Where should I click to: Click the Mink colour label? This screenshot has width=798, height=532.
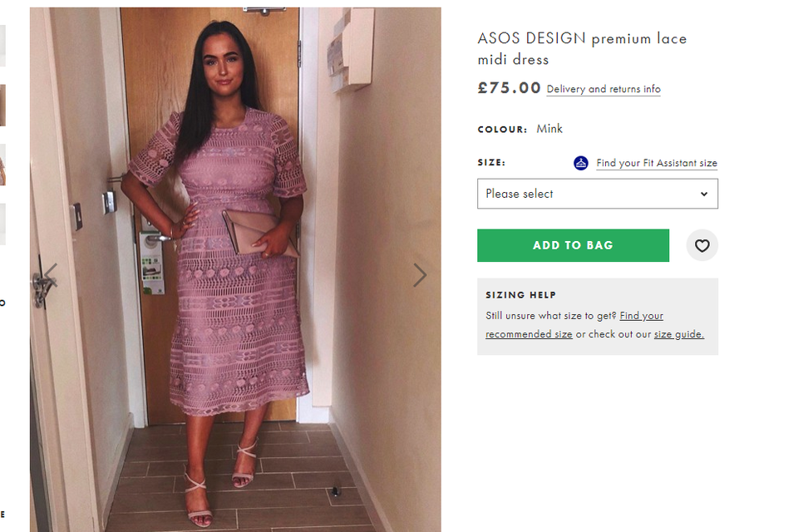click(x=549, y=129)
